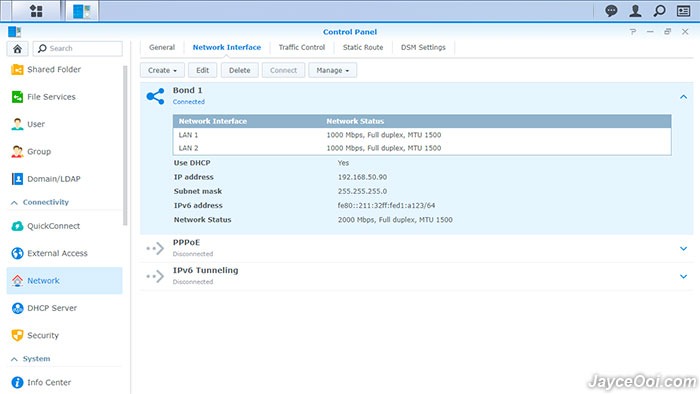Click the User icon in sidebar
This screenshot has width=700, height=394.
point(17,124)
